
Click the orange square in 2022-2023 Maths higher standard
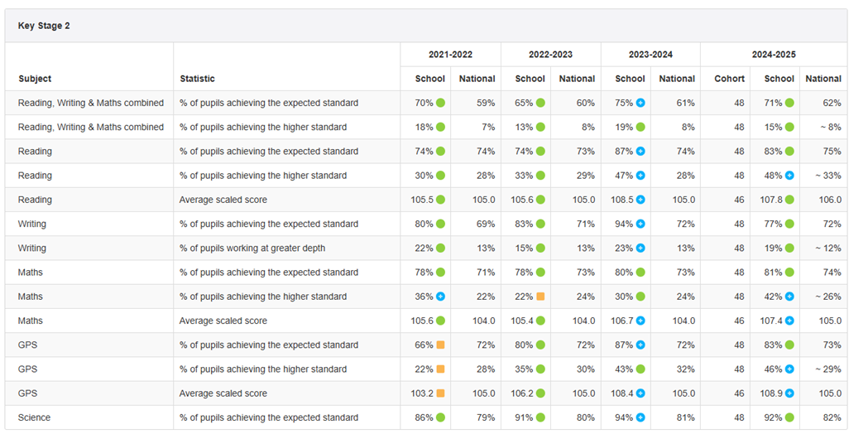click(540, 297)
